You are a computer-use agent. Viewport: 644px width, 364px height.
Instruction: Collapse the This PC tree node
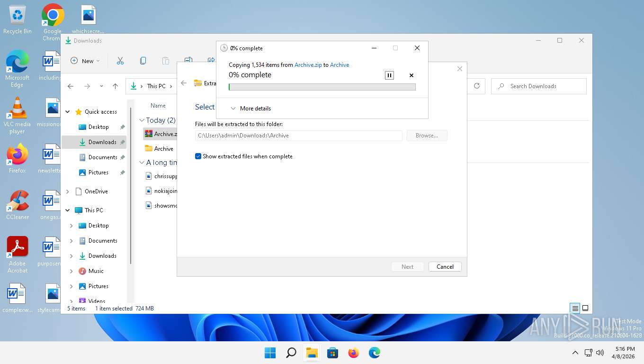point(68,210)
